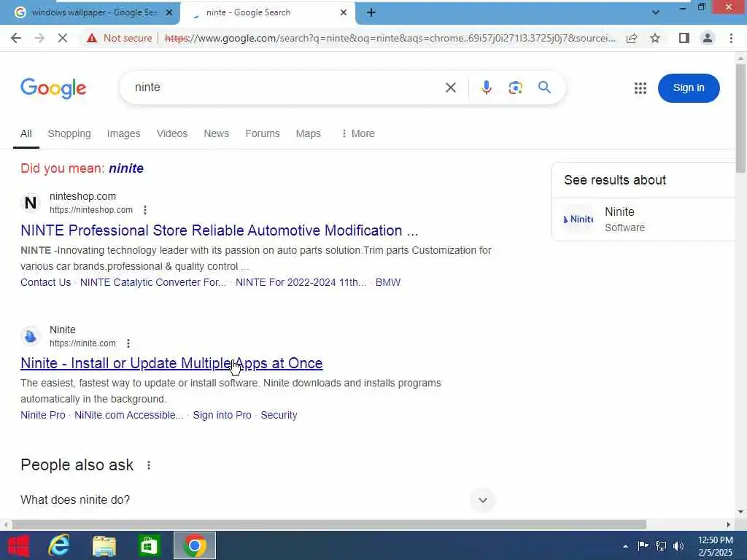Search by image with the Lens icon

pyautogui.click(x=516, y=87)
